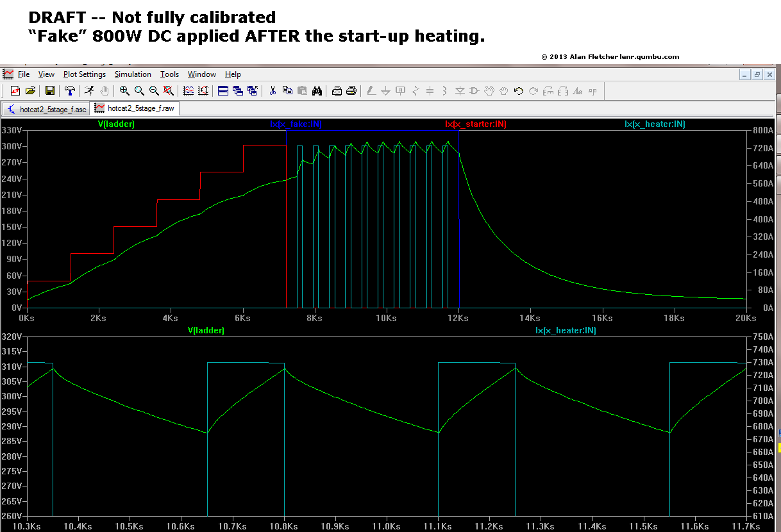The height and width of the screenshot is (532, 781).
Task: Click the Ix(x_starter:IN) trace label
Action: pos(476,124)
